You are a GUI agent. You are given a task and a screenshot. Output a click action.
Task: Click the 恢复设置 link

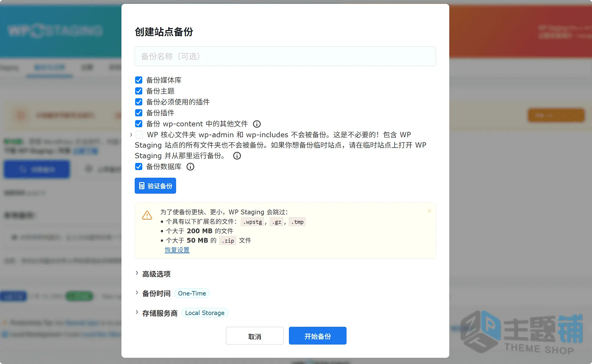tap(177, 250)
